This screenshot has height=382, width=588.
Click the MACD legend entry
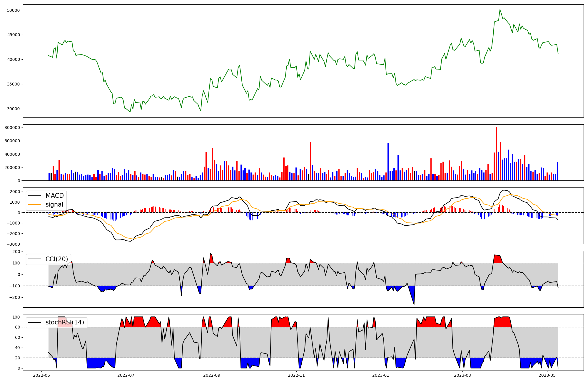pos(54,196)
